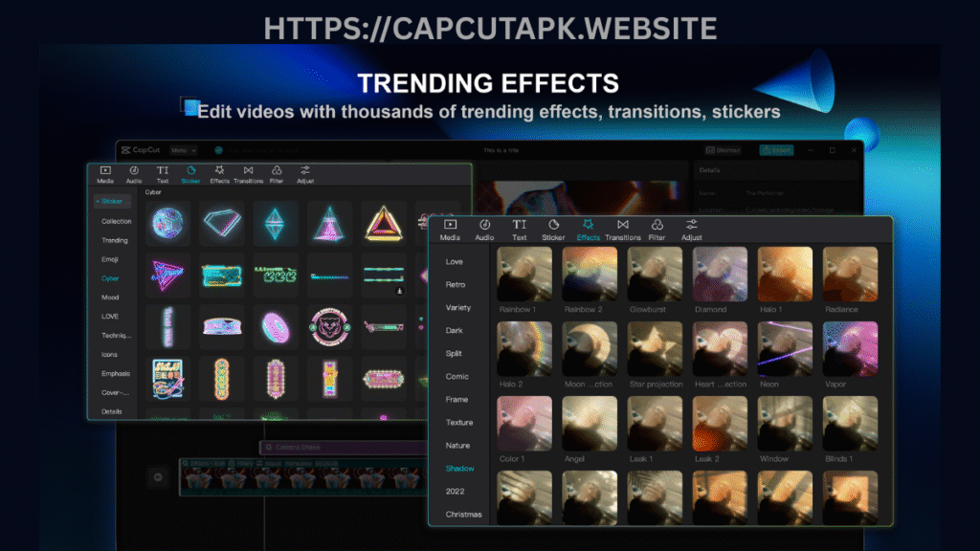Image resolution: width=980 pixels, height=551 pixels.
Task: Select 2022 effects category
Action: click(455, 492)
